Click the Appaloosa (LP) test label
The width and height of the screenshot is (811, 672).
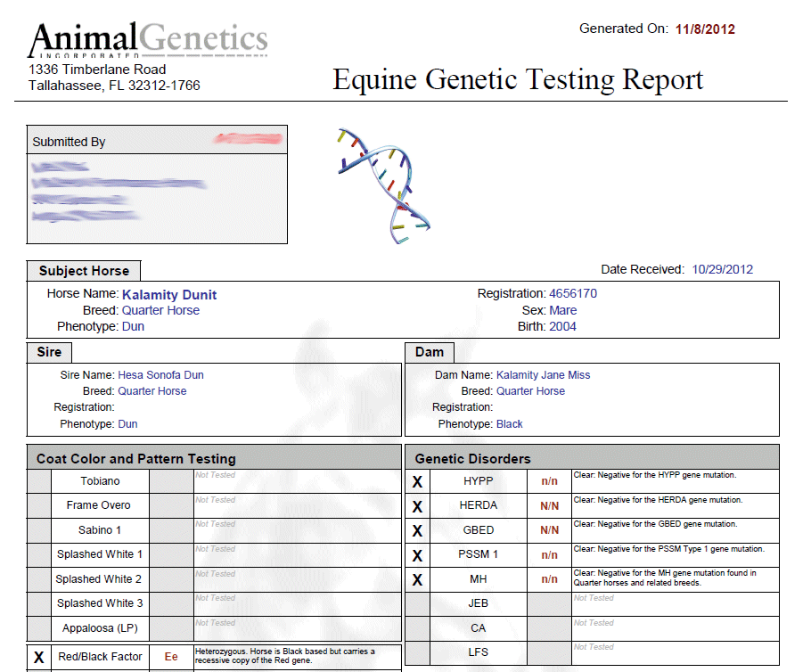100,628
